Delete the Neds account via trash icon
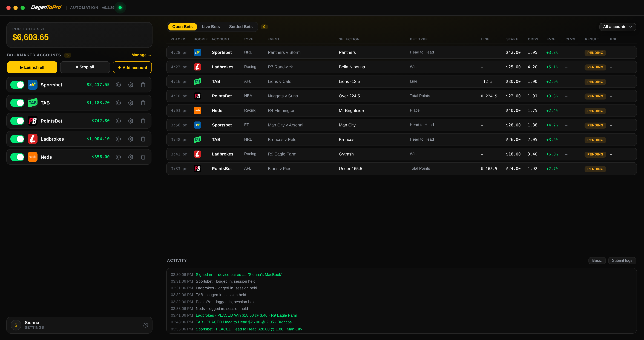This screenshot has width=644, height=340. click(x=143, y=157)
